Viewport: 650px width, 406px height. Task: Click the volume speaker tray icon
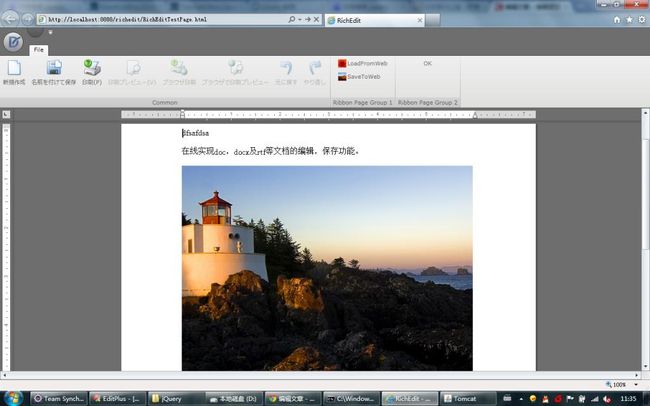pos(607,399)
